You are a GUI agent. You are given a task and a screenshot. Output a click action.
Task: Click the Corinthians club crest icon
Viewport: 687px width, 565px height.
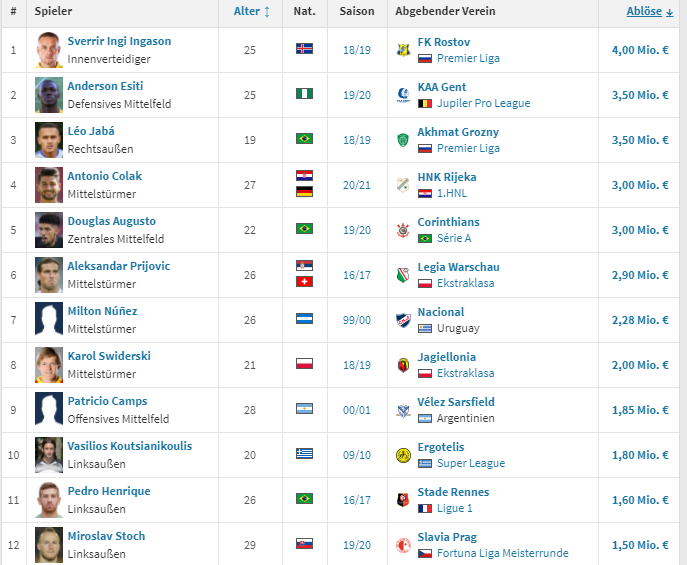point(403,230)
